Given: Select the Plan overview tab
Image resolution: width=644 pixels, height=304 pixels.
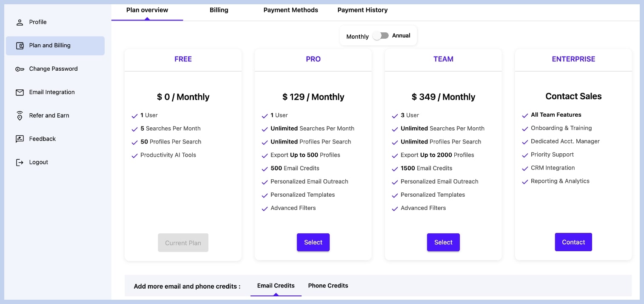Looking at the screenshot, I should (x=147, y=10).
